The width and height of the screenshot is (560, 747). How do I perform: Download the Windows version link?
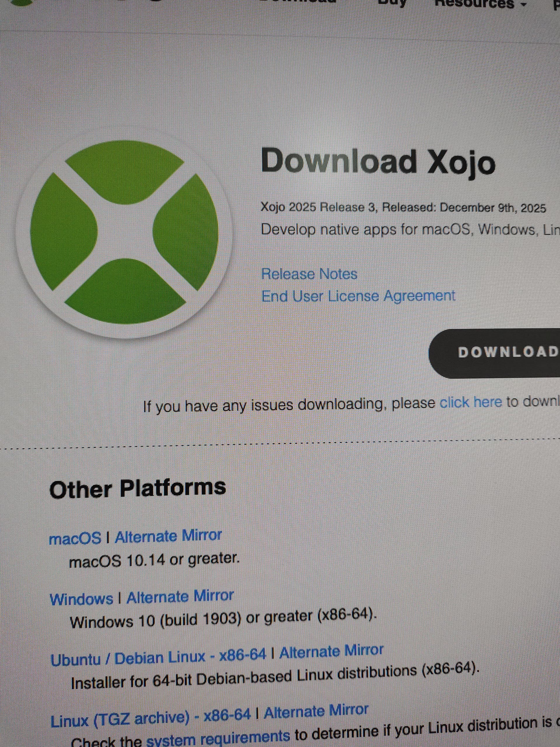click(81, 599)
